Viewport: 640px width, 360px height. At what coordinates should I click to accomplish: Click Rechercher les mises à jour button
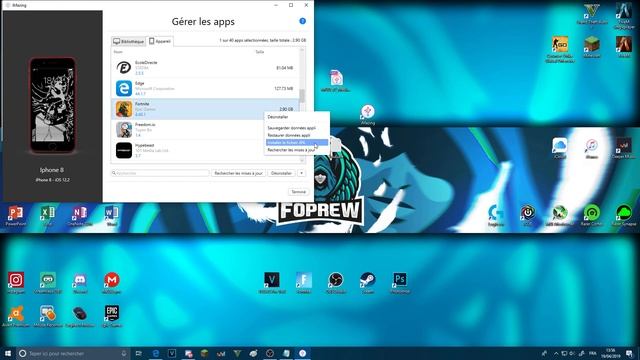tap(238, 173)
